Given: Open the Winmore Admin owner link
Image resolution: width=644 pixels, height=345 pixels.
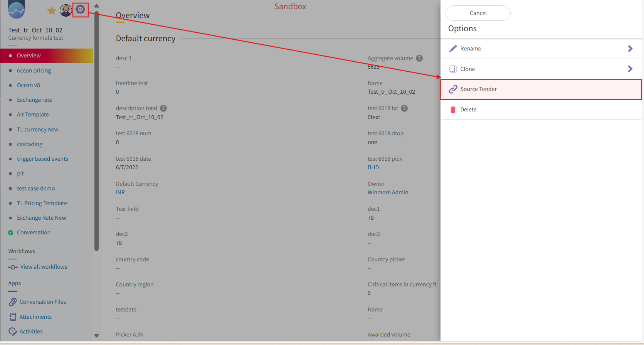Looking at the screenshot, I should point(388,192).
